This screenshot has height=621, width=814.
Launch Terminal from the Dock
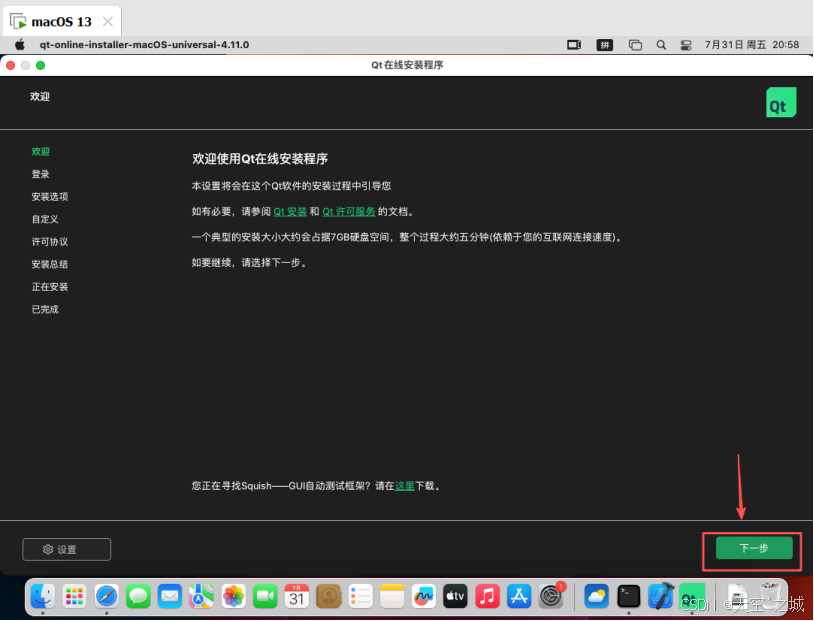pos(629,596)
